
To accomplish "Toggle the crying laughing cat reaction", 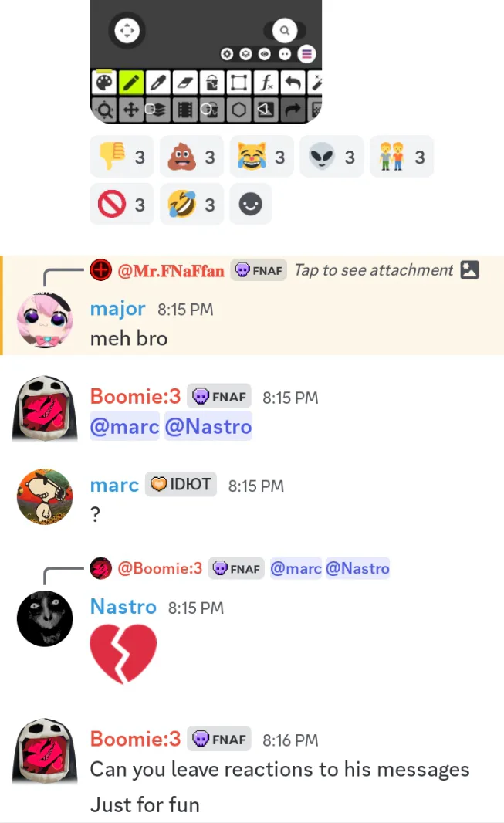I will tap(262, 157).
